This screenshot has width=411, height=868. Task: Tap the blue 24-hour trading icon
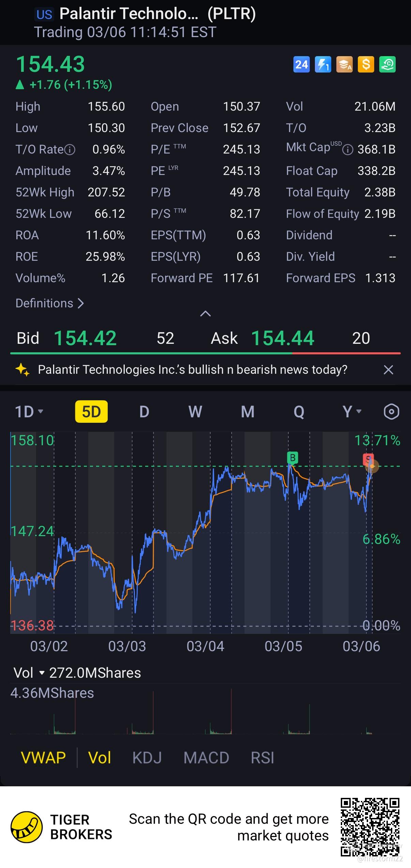[301, 64]
